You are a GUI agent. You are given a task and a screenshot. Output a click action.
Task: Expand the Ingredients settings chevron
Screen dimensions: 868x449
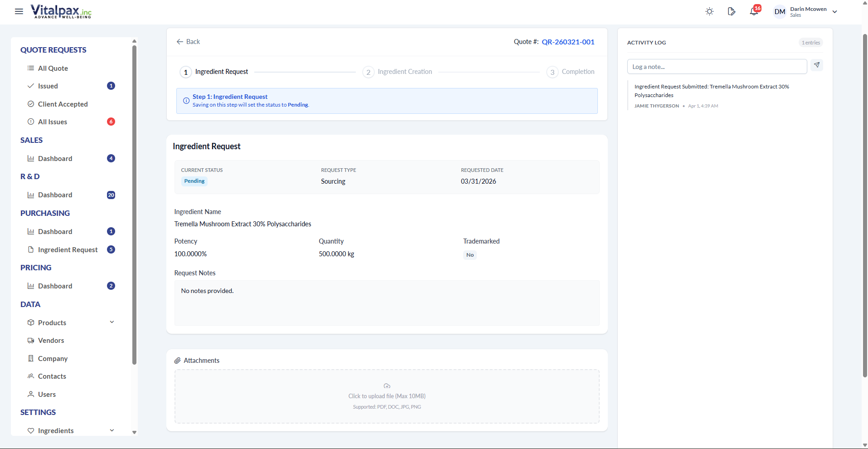(112, 430)
